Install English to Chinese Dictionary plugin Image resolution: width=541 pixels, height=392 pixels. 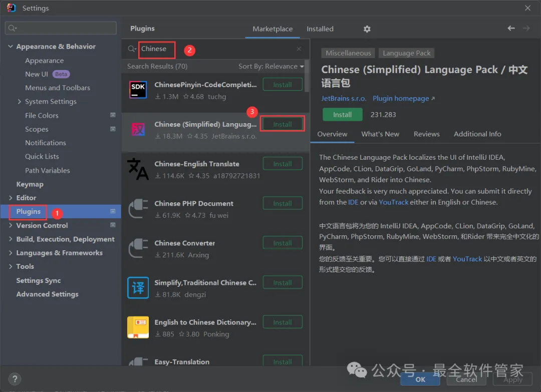coord(283,322)
